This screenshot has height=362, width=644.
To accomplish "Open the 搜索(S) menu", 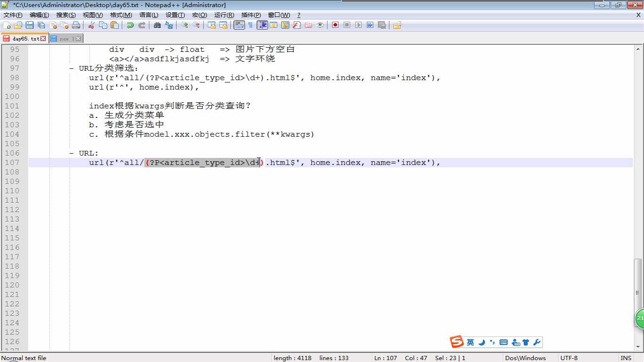I will click(66, 15).
